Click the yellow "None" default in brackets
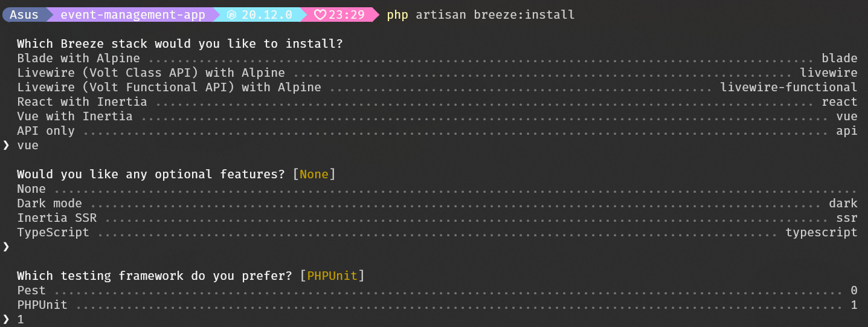Viewport: 868px width, 327px height. click(x=314, y=174)
